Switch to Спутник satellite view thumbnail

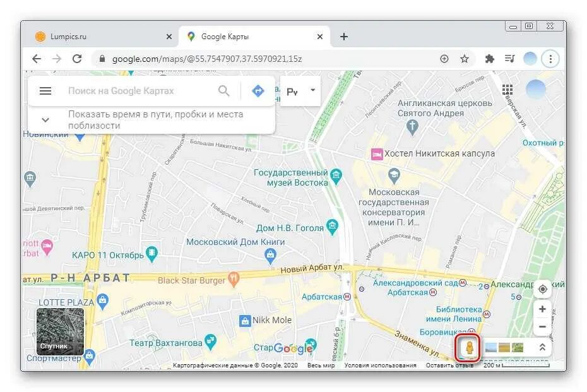tap(60, 331)
